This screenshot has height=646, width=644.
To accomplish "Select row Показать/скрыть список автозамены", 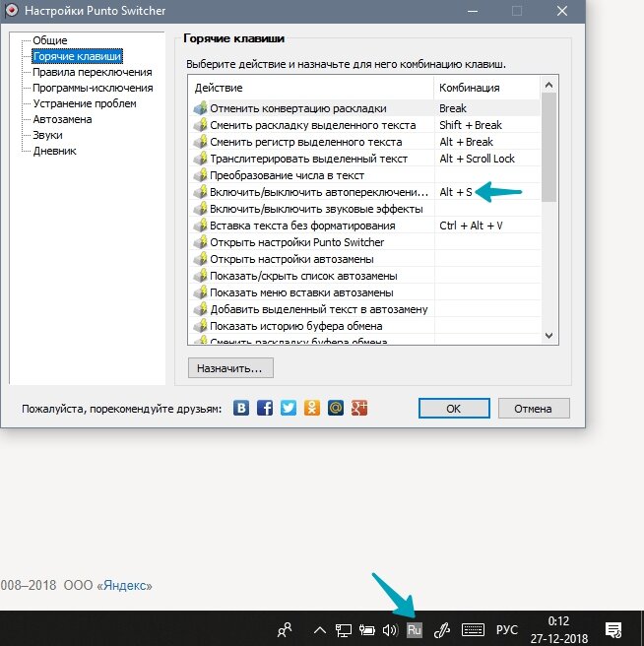I will pos(364,276).
